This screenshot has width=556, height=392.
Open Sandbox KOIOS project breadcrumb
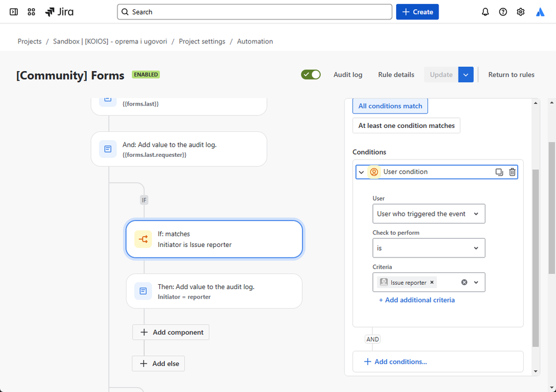(110, 42)
